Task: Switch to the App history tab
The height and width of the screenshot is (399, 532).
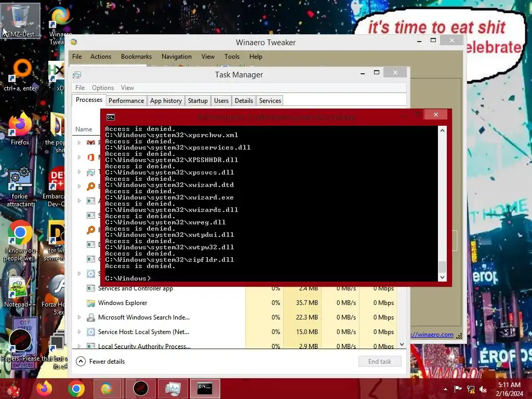Action: click(x=166, y=101)
